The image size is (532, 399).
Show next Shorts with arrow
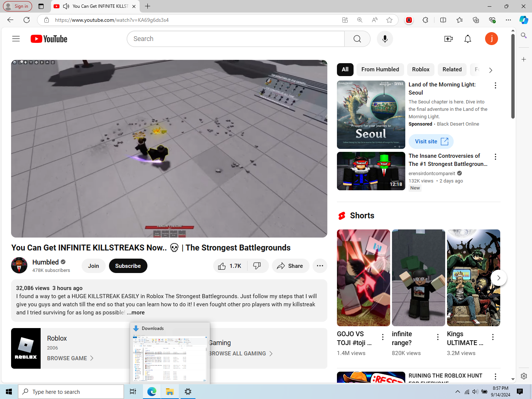499,278
